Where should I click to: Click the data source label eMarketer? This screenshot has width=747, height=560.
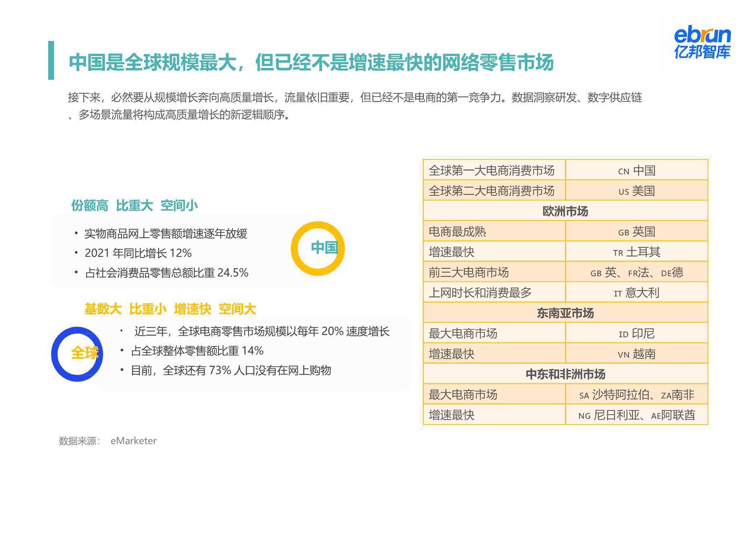pos(133,441)
